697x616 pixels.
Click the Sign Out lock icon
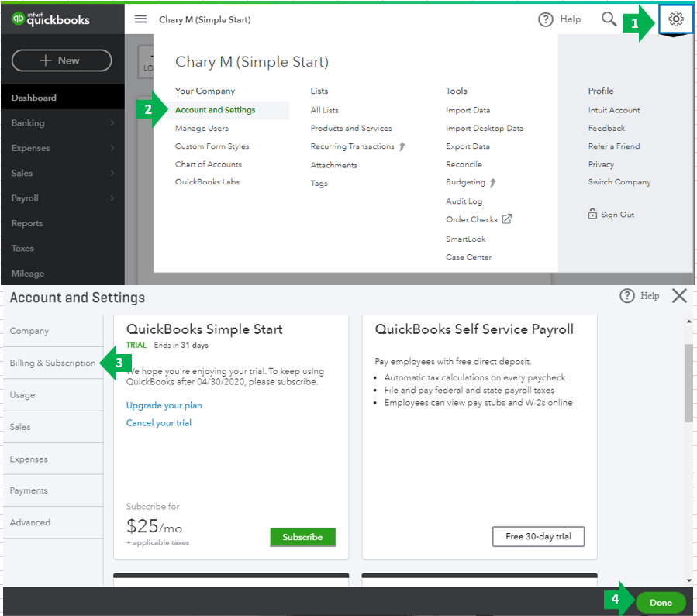[x=592, y=214]
